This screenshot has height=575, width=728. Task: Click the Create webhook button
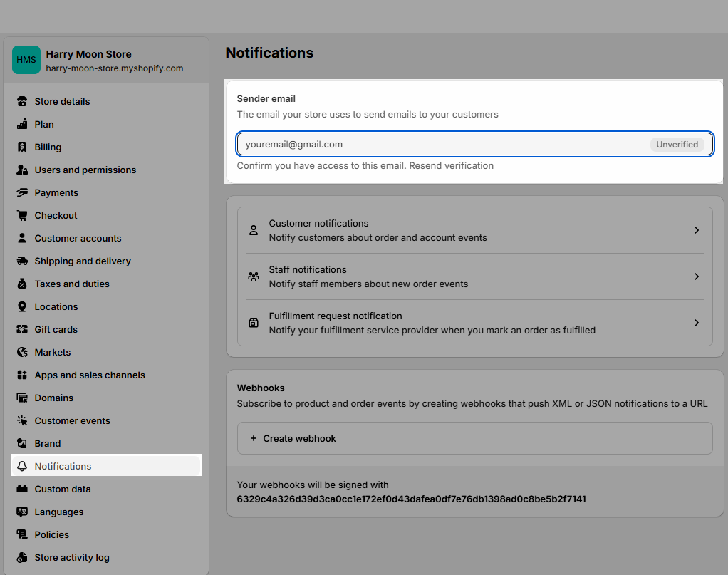475,438
